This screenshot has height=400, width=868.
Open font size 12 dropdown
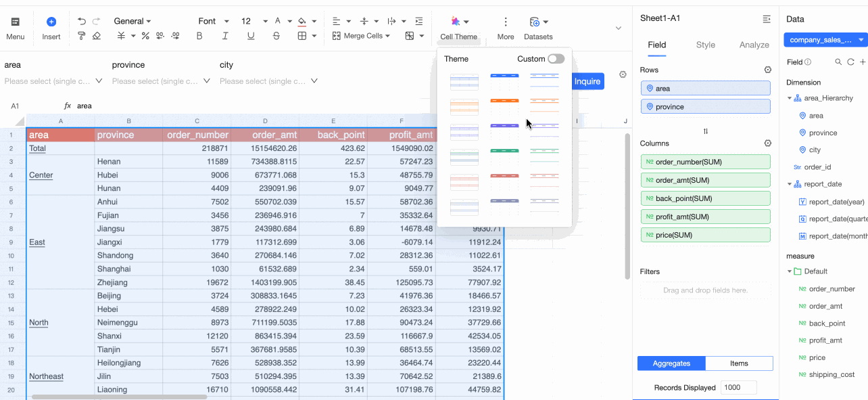[255, 21]
